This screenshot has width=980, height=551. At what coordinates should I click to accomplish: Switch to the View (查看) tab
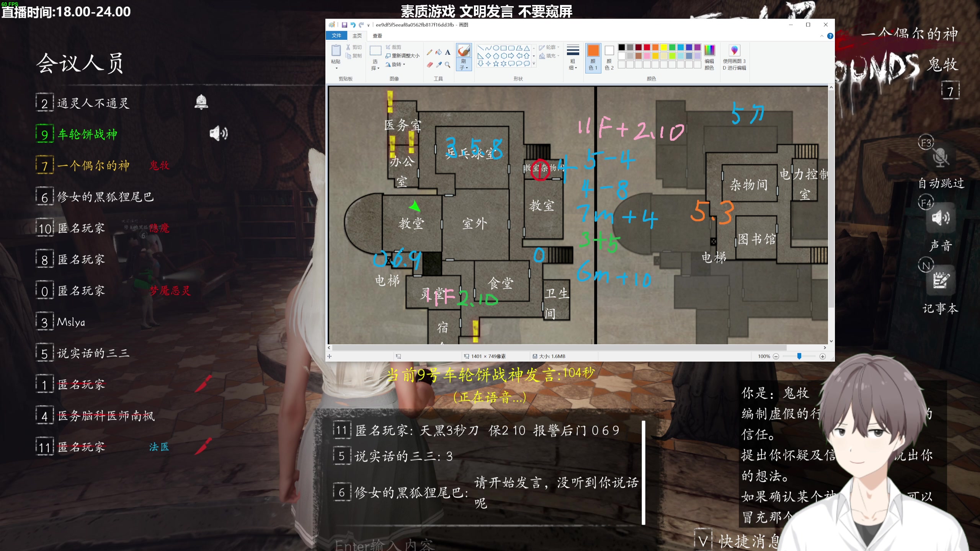click(377, 36)
